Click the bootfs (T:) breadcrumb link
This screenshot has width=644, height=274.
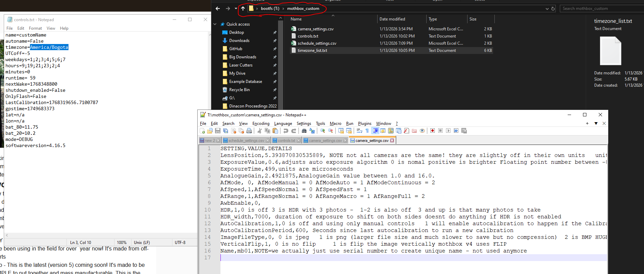point(270,9)
